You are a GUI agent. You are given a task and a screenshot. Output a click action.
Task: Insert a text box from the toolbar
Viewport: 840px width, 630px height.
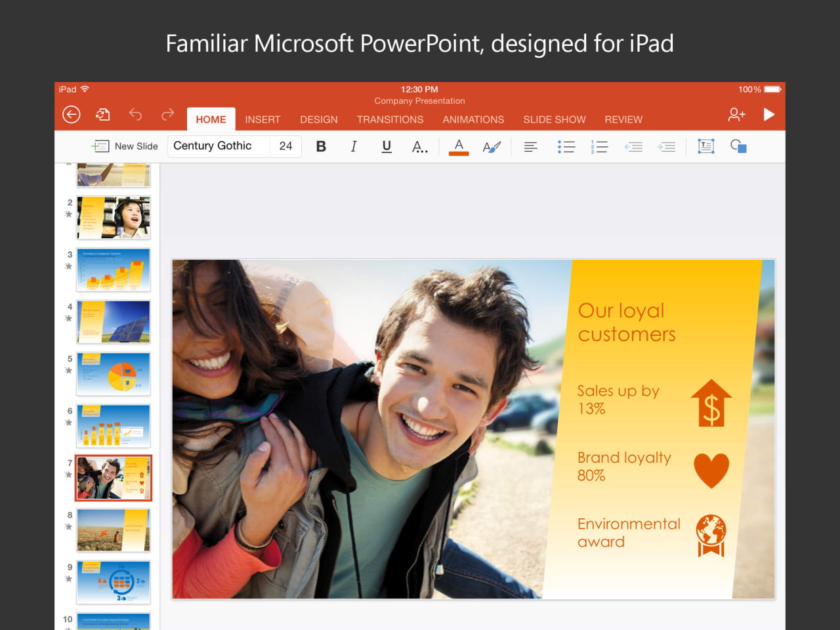coord(706,146)
